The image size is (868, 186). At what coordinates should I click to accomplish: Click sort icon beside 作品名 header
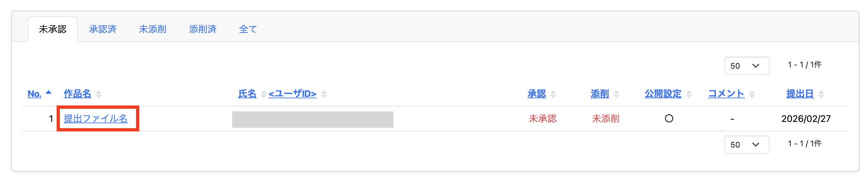click(98, 94)
